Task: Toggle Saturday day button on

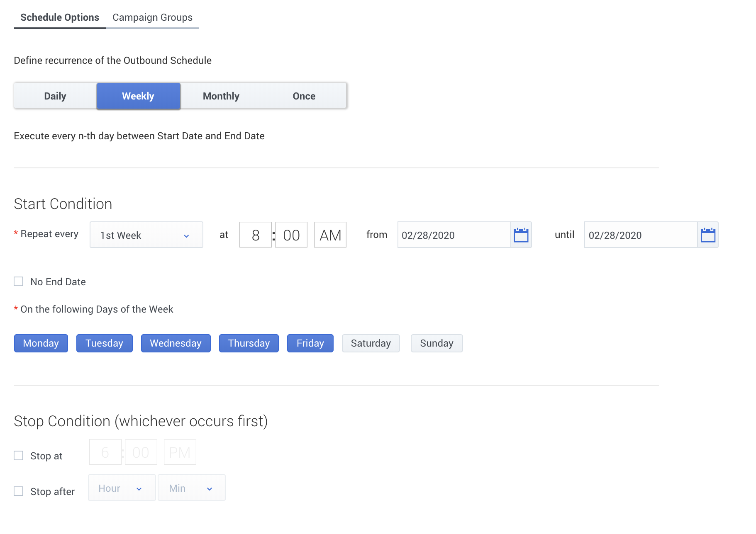Action: (371, 343)
